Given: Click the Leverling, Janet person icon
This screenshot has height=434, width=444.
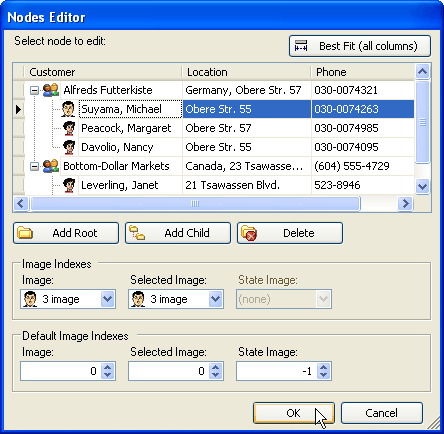Looking at the screenshot, I should point(69,185).
